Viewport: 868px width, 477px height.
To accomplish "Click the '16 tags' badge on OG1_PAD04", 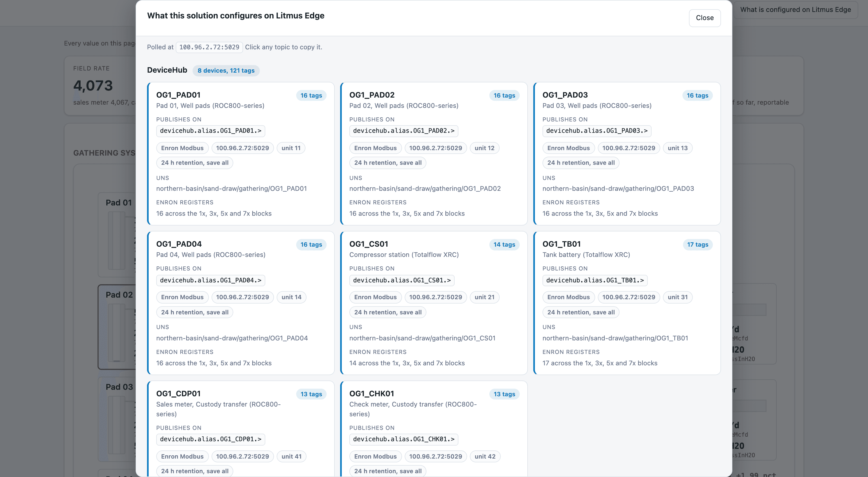I will tap(311, 244).
